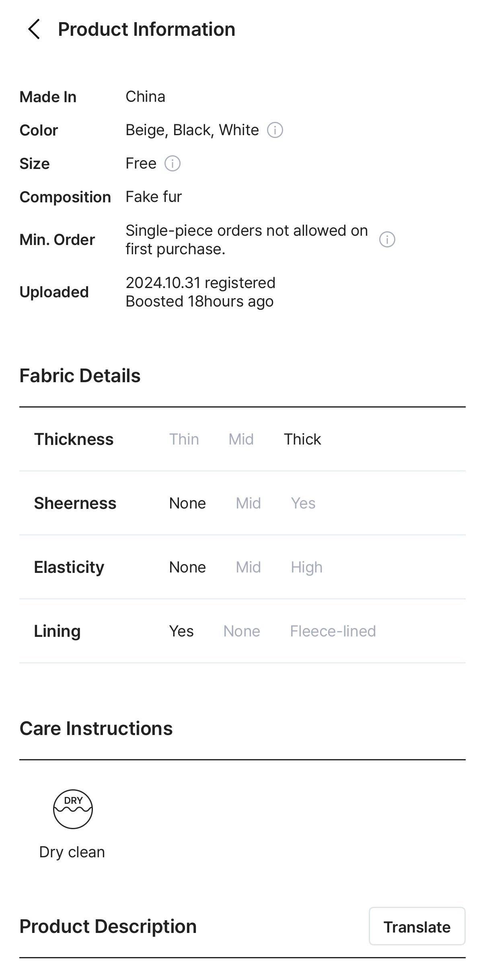This screenshot has width=485, height=980.
Task: Tap the Dry clean care icon
Action: click(73, 809)
